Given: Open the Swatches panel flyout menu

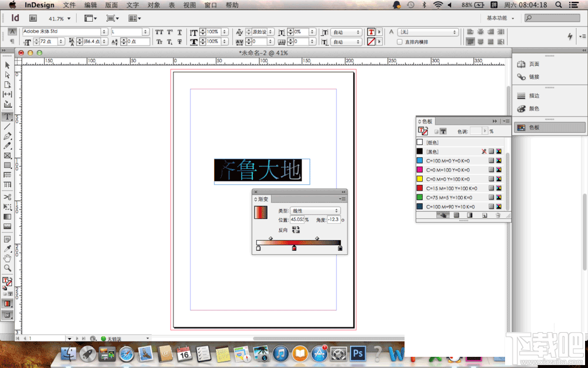Looking at the screenshot, I should [506, 121].
